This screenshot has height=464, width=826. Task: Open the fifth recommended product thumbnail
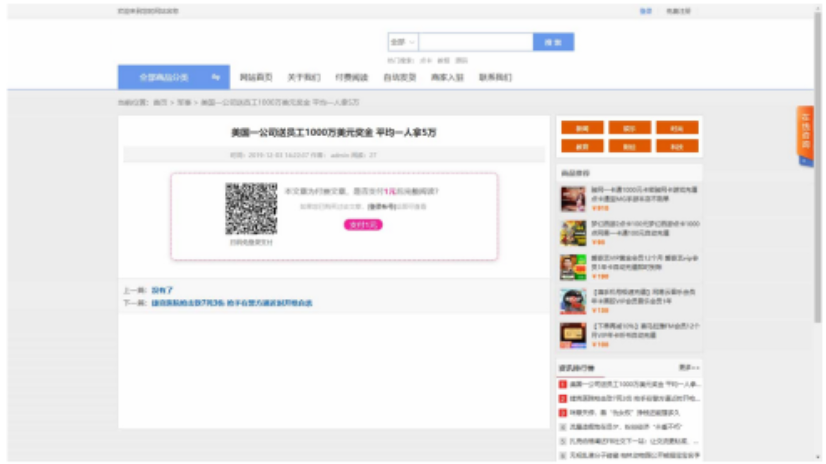[572, 335]
